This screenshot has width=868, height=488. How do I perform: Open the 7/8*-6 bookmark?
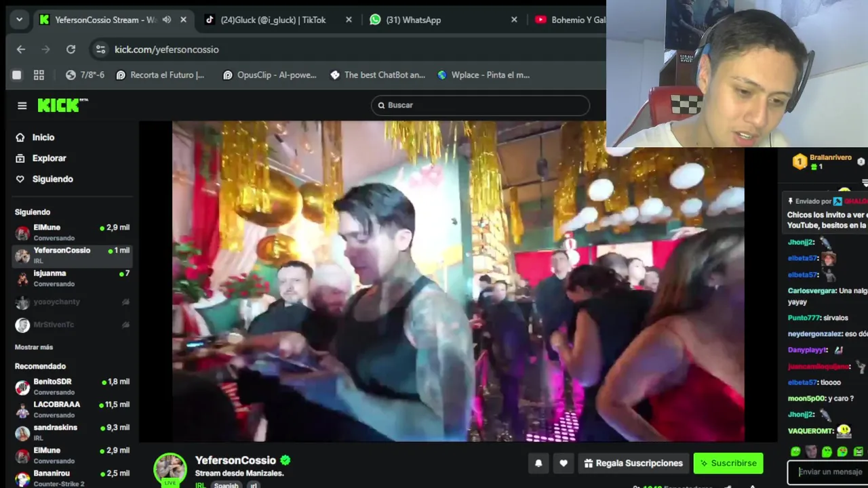tap(85, 75)
